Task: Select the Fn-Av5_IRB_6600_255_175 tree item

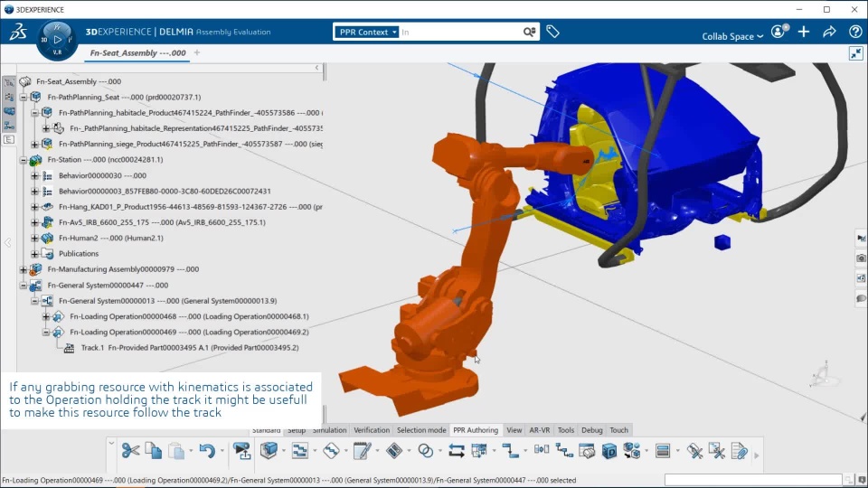Action: pos(162,222)
